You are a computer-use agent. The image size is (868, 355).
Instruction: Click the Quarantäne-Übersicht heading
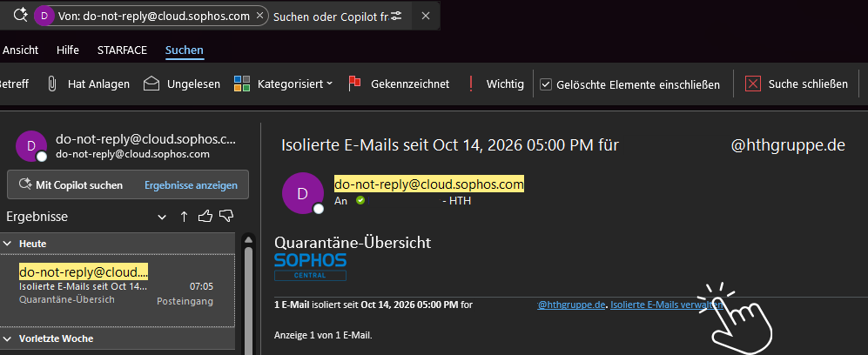point(353,242)
